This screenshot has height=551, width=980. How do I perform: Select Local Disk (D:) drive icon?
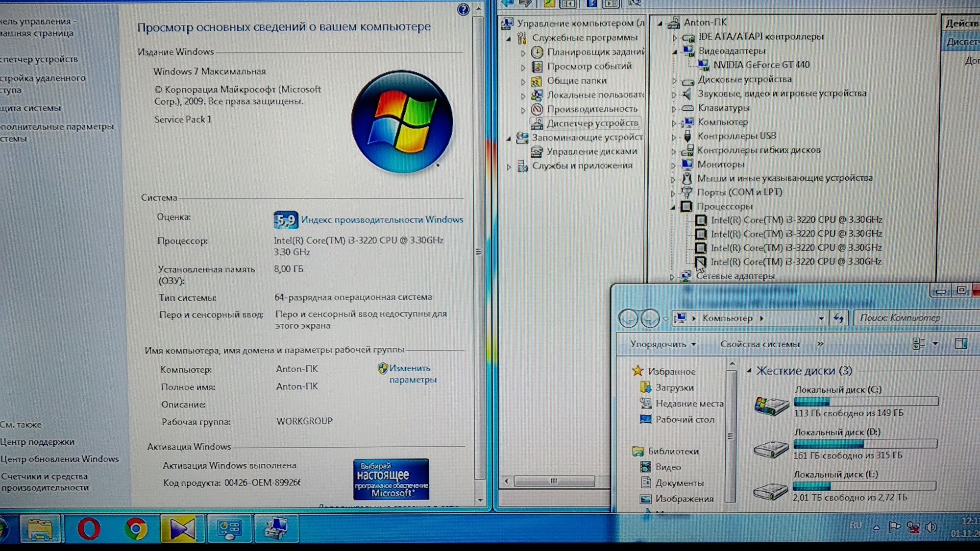point(770,448)
